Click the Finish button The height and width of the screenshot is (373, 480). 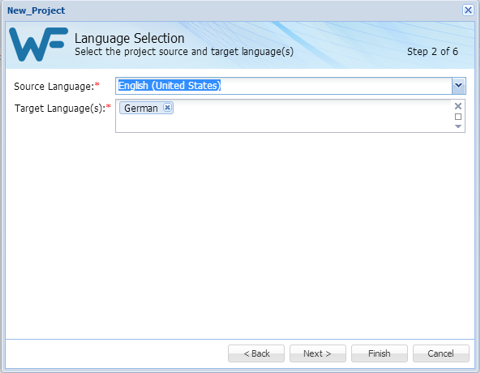tap(379, 353)
